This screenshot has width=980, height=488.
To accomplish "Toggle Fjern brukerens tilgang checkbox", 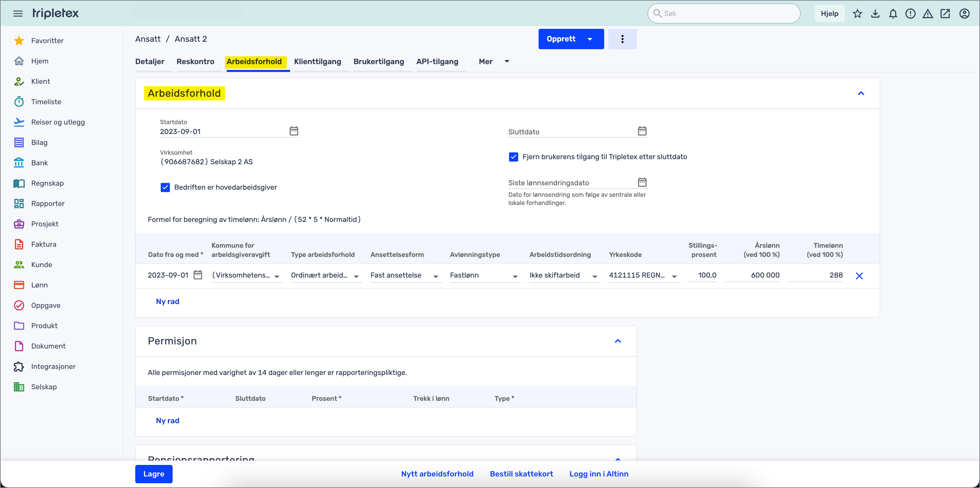I will 513,157.
